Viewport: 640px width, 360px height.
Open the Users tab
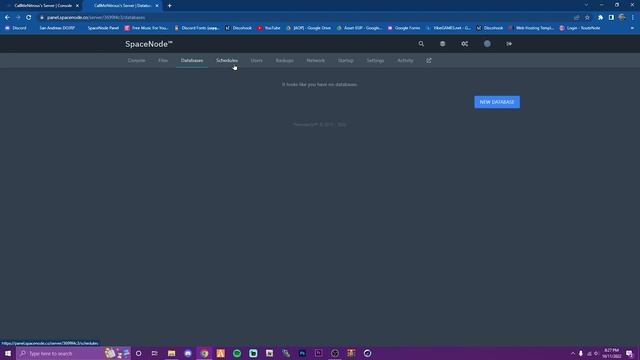256,60
